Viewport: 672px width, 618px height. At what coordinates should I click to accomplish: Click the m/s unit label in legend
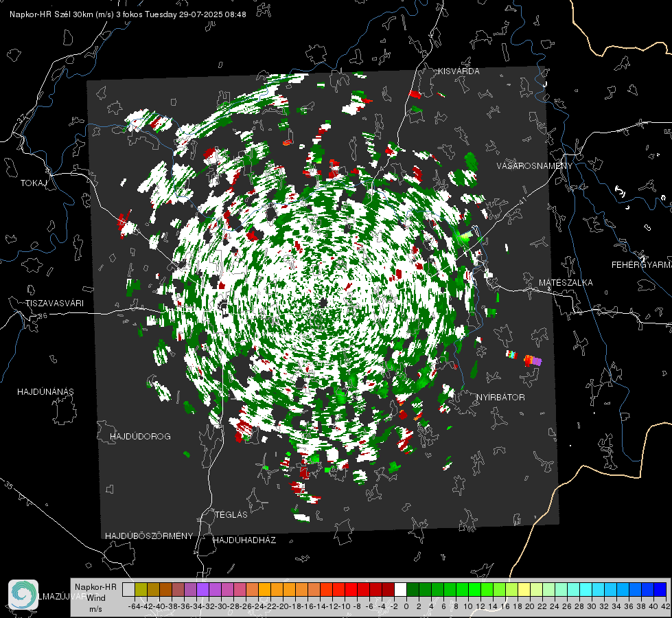point(95,608)
